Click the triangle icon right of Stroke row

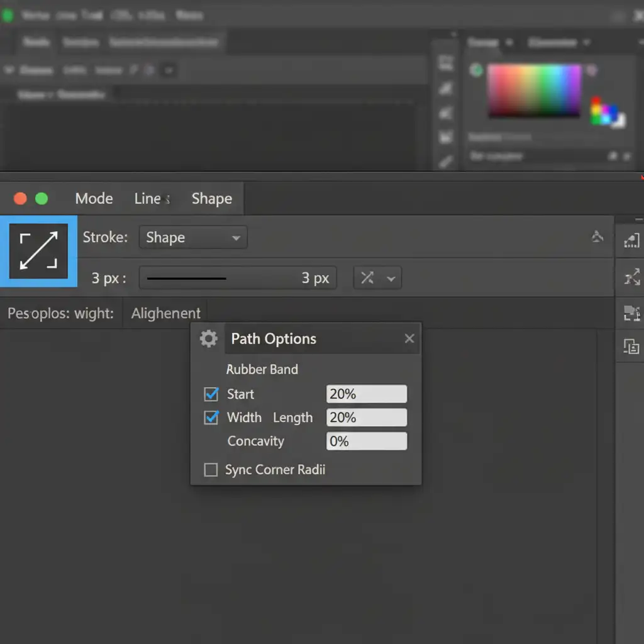[x=597, y=237]
